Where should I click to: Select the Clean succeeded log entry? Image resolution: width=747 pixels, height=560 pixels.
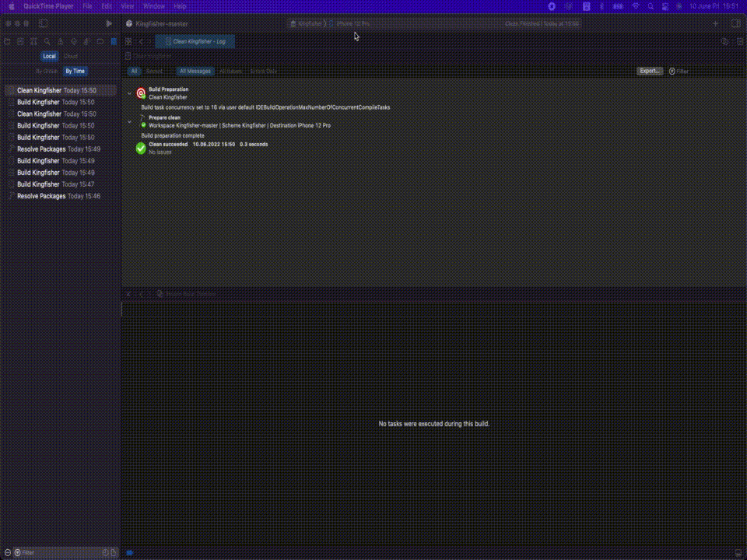point(202,148)
